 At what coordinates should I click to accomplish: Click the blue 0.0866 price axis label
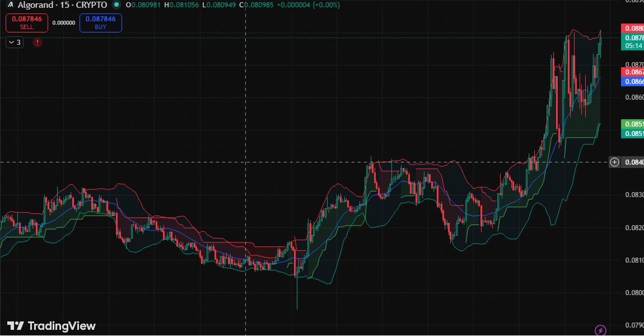click(633, 81)
